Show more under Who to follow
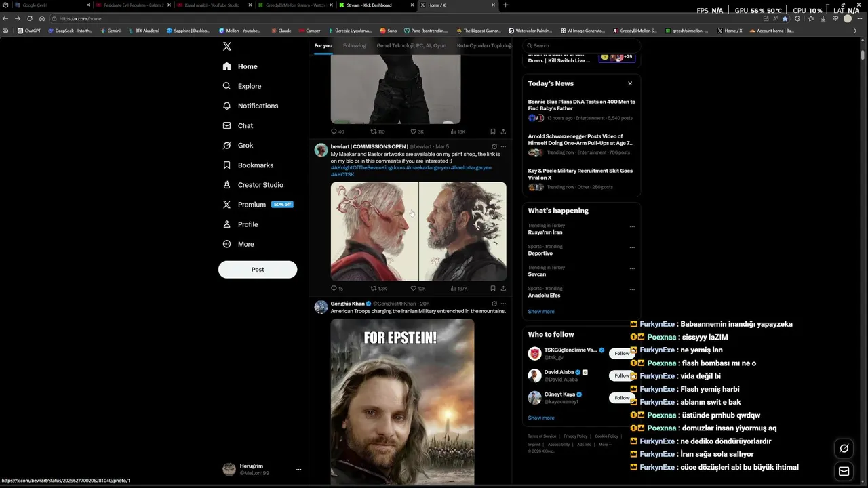868x488 pixels. (x=541, y=418)
